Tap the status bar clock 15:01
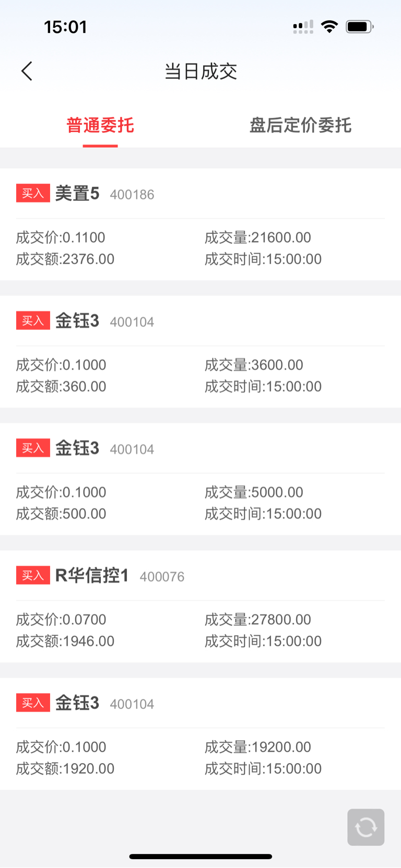This screenshot has width=401, height=868. pos(65,27)
